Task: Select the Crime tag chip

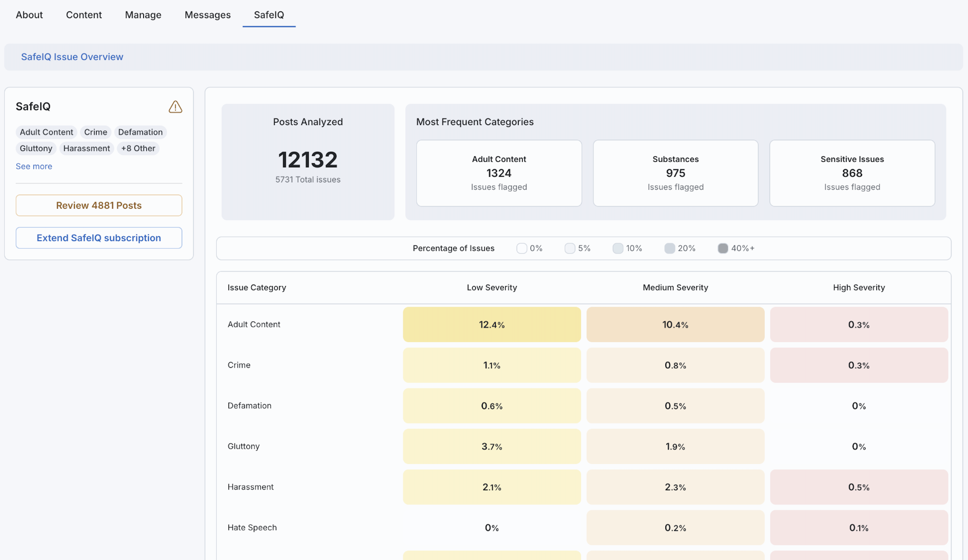Action: (x=96, y=132)
